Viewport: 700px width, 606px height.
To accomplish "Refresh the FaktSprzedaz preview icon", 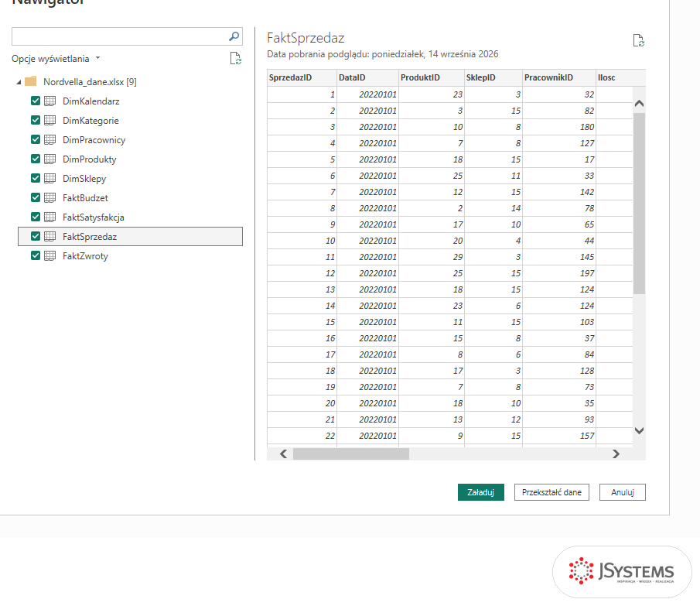I will coord(639,41).
